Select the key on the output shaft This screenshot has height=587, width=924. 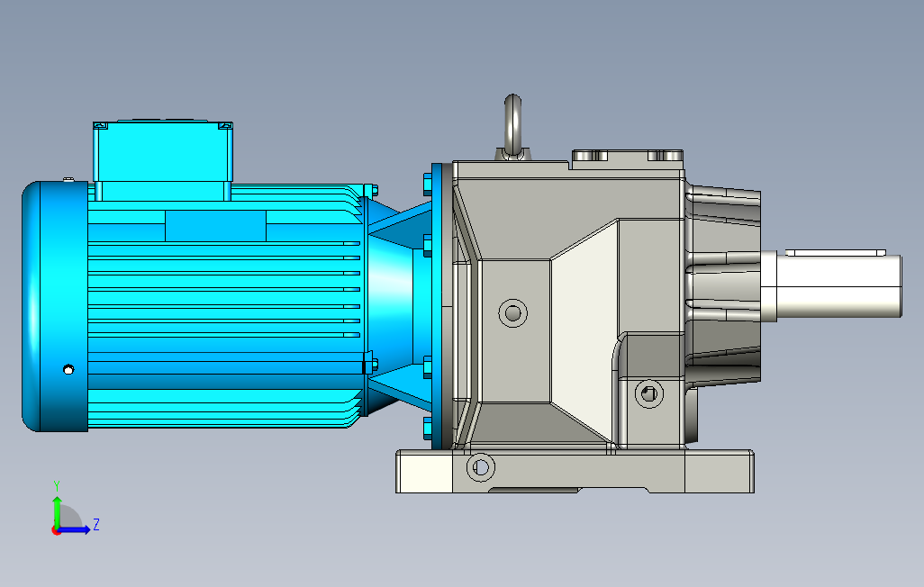tap(835, 252)
